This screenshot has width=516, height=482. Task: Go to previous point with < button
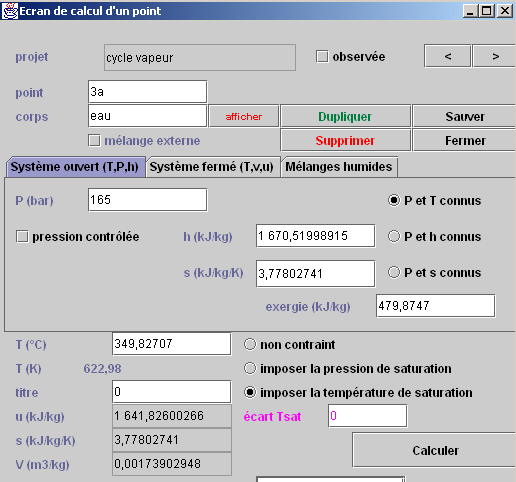448,56
